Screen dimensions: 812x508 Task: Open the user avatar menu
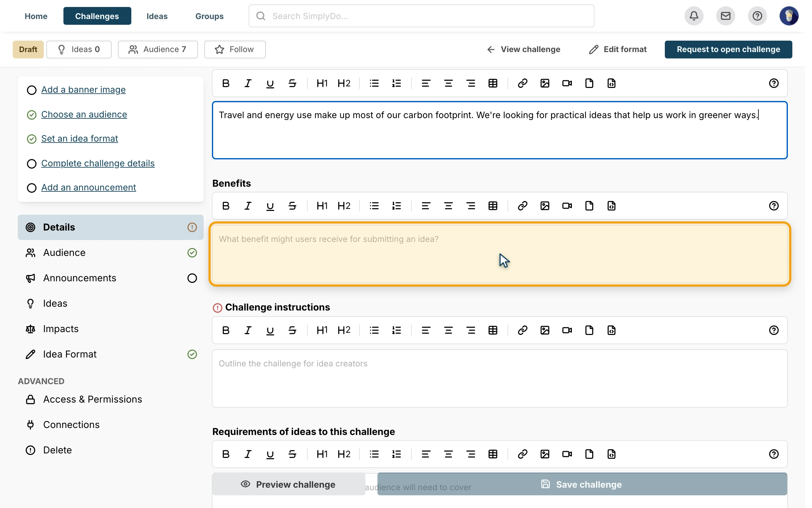(789, 16)
